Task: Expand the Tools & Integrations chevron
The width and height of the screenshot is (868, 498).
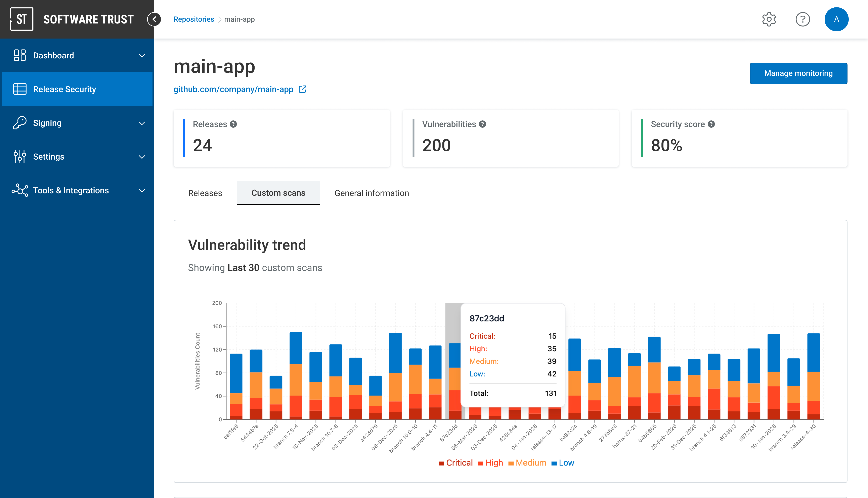Action: tap(142, 190)
